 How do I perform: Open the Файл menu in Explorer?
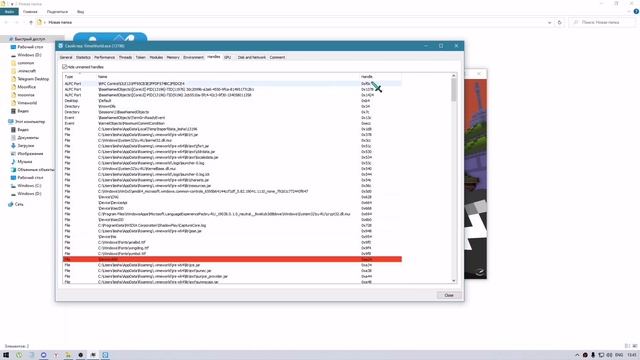[x=9, y=12]
